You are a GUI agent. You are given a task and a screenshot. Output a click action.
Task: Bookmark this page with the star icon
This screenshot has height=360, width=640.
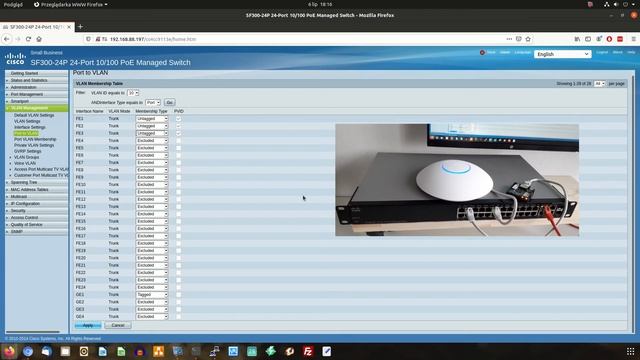click(x=528, y=39)
